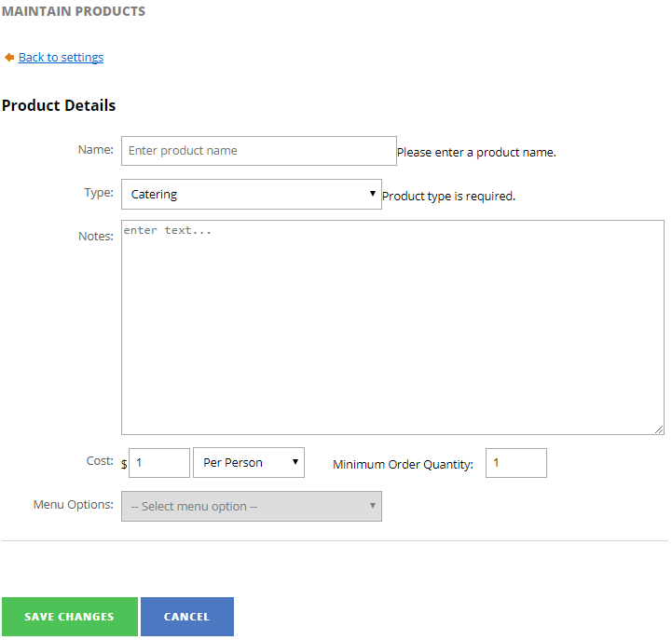Image resolution: width=672 pixels, height=640 pixels.
Task: Click the Minimum Order Quantity label
Action: (403, 464)
